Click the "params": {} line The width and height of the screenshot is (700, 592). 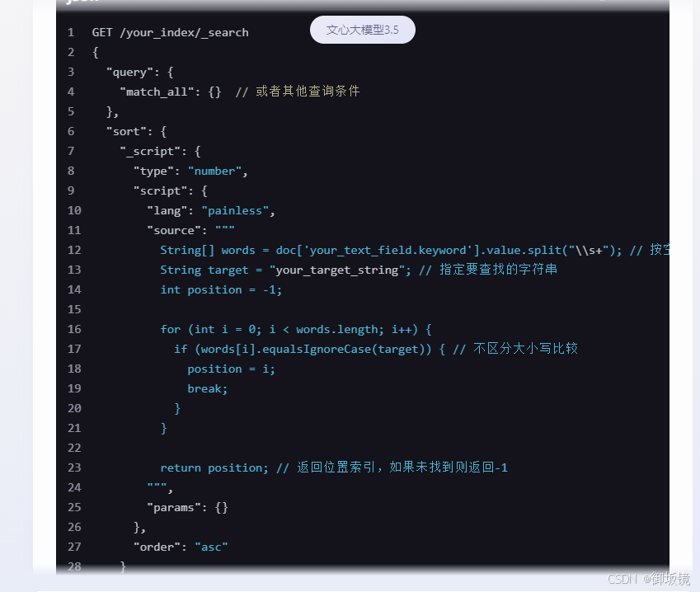click(187, 507)
